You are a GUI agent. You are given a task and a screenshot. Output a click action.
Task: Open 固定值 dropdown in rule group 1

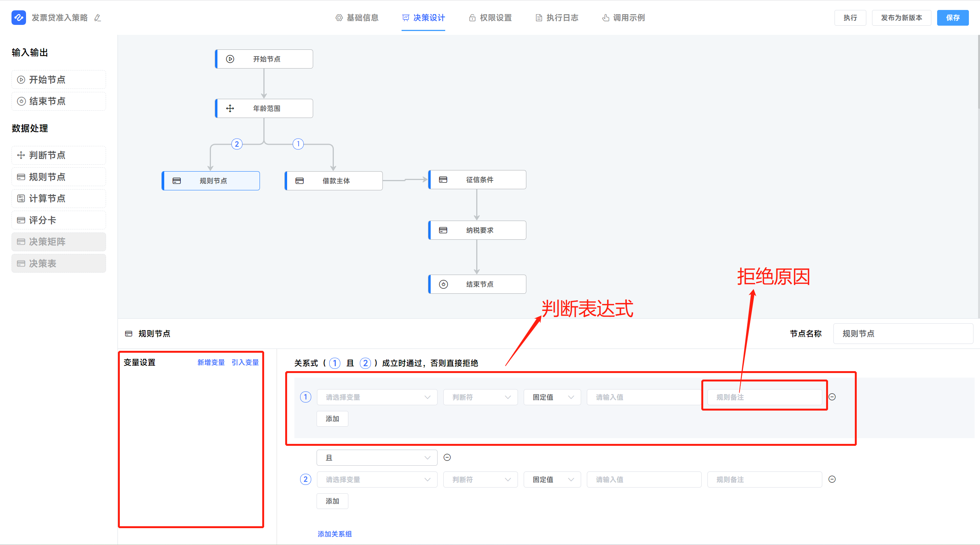point(552,397)
